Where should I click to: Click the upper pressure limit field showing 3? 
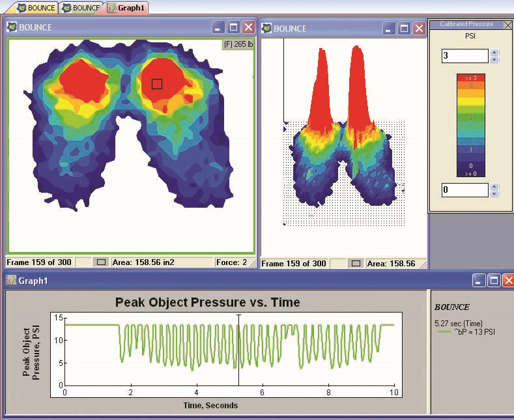coord(465,56)
